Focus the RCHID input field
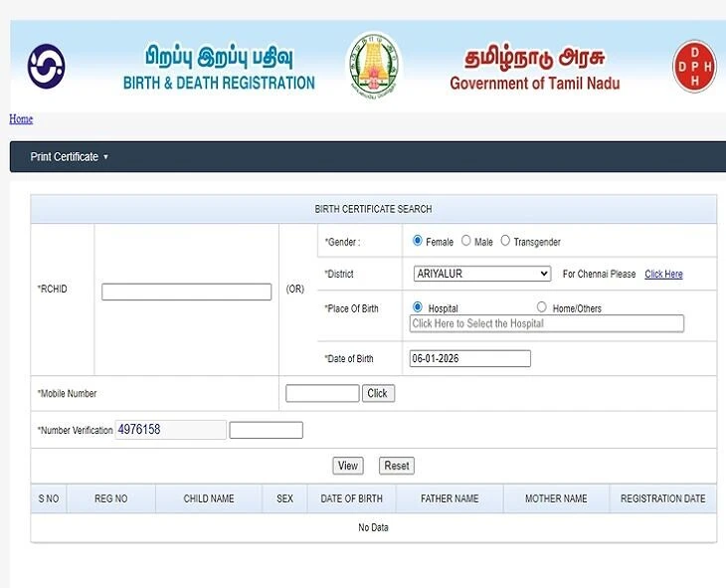726x588 pixels. (186, 292)
